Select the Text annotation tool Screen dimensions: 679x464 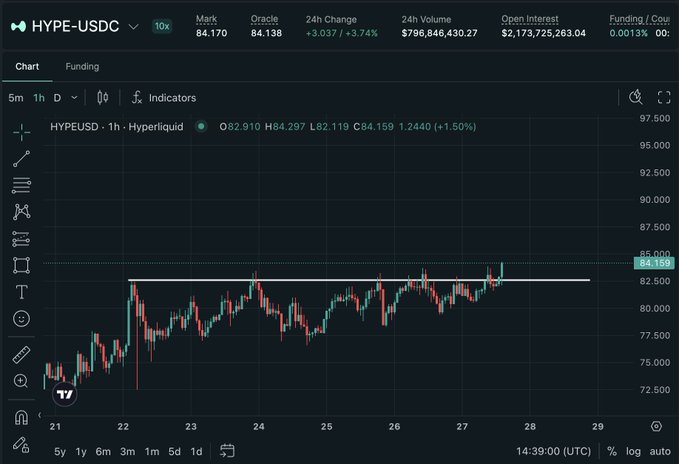pos(21,292)
